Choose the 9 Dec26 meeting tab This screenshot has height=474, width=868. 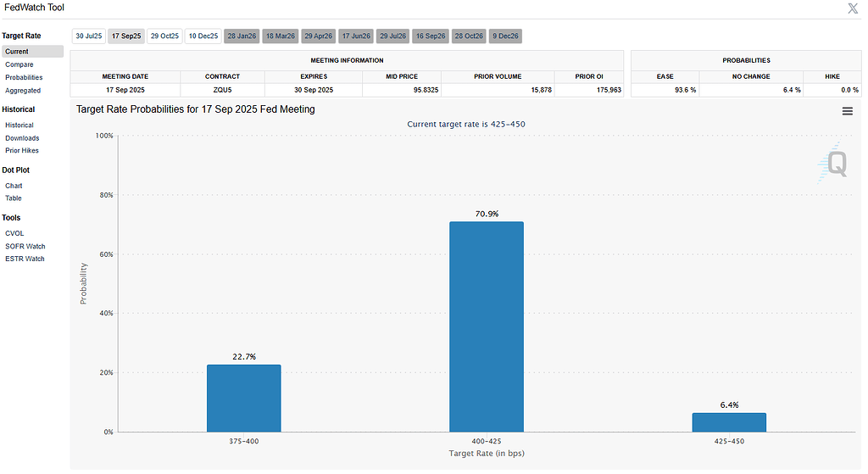(x=505, y=36)
